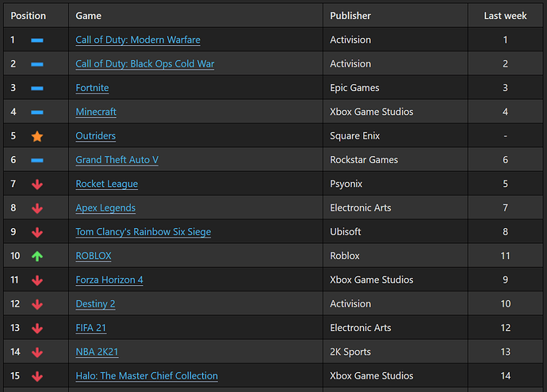Open the NBA 2K21 link
The height and width of the screenshot is (392, 547).
coord(97,352)
